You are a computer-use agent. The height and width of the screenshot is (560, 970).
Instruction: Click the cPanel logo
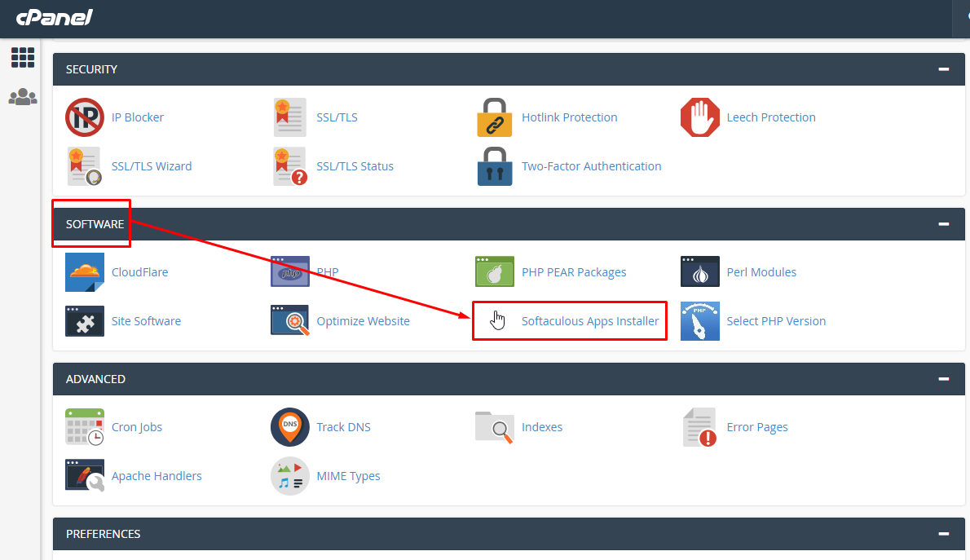click(x=55, y=17)
